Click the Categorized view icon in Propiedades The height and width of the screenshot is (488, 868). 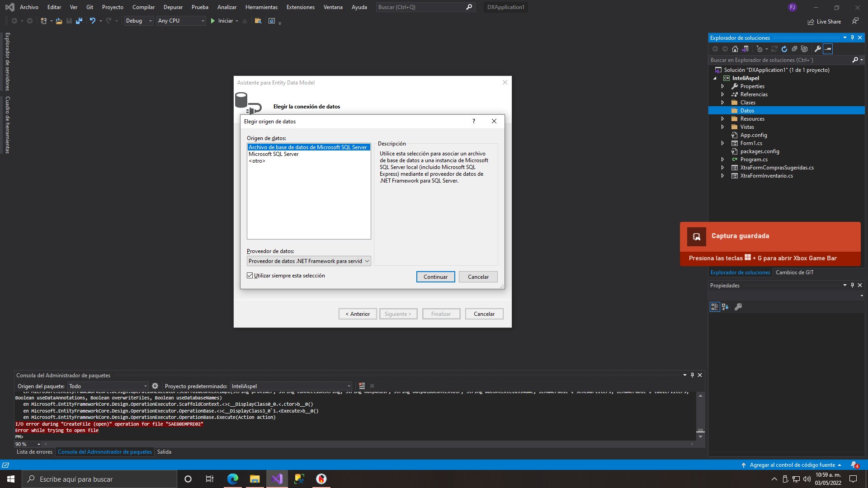point(715,307)
